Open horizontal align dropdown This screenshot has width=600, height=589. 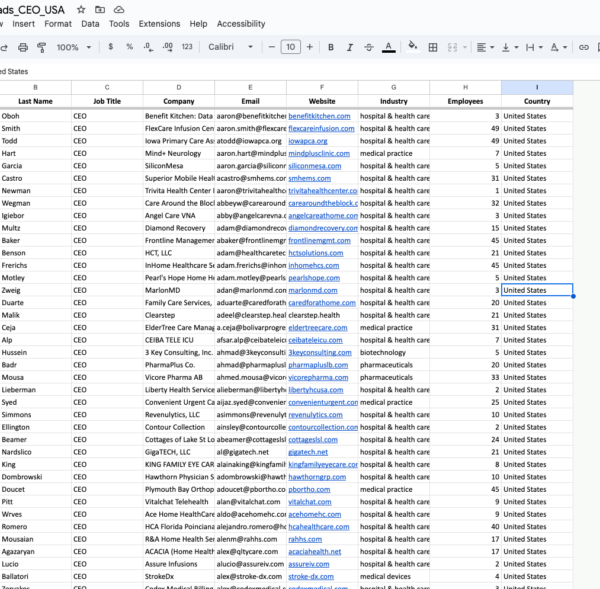pyautogui.click(x=485, y=47)
